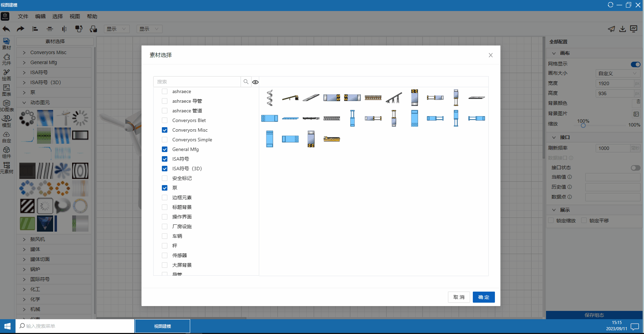Screen dimensions: 644x334
Task: Click the 缩放 slider handle
Action: click(583, 125)
